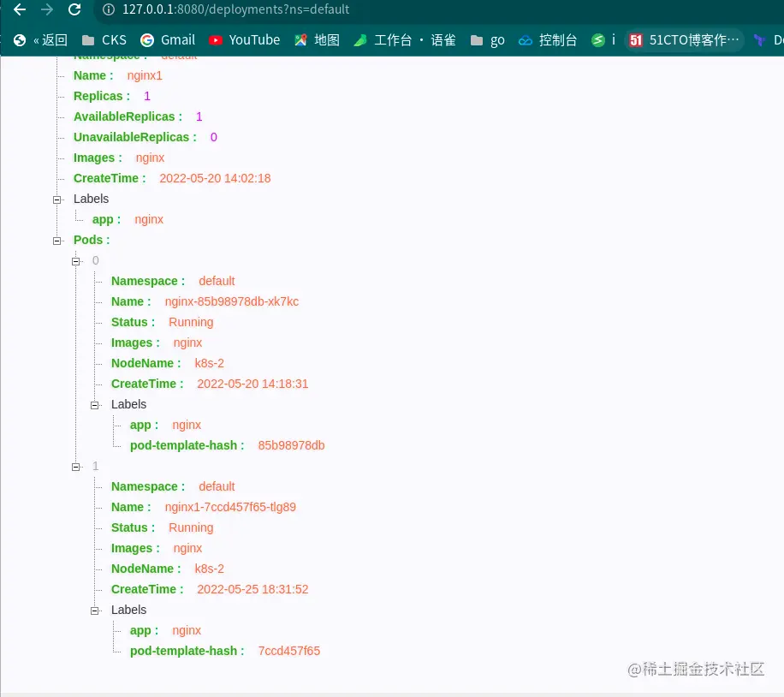Screen dimensions: 784x697
Task: Open the CKS bookmark folder
Action: click(104, 40)
